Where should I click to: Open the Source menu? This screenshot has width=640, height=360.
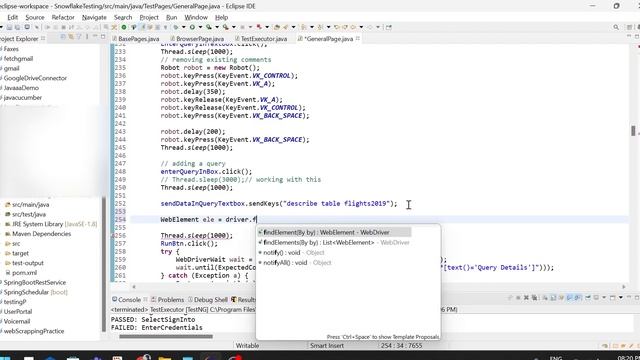(35, 18)
